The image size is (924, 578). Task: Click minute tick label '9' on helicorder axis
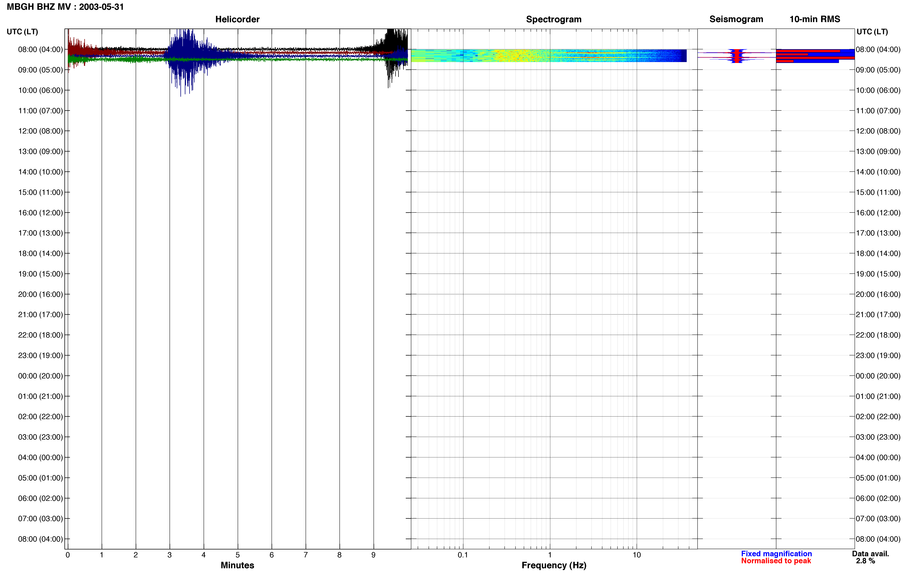[373, 555]
